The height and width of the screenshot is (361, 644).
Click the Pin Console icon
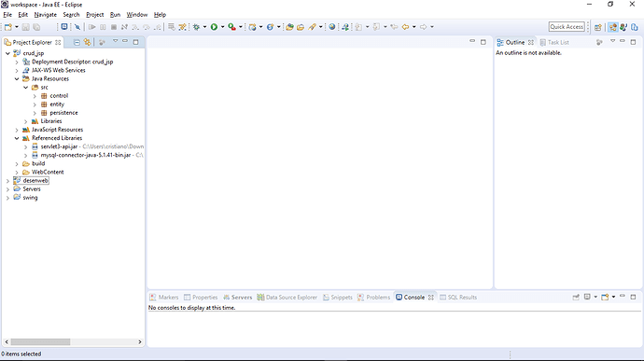click(576, 297)
